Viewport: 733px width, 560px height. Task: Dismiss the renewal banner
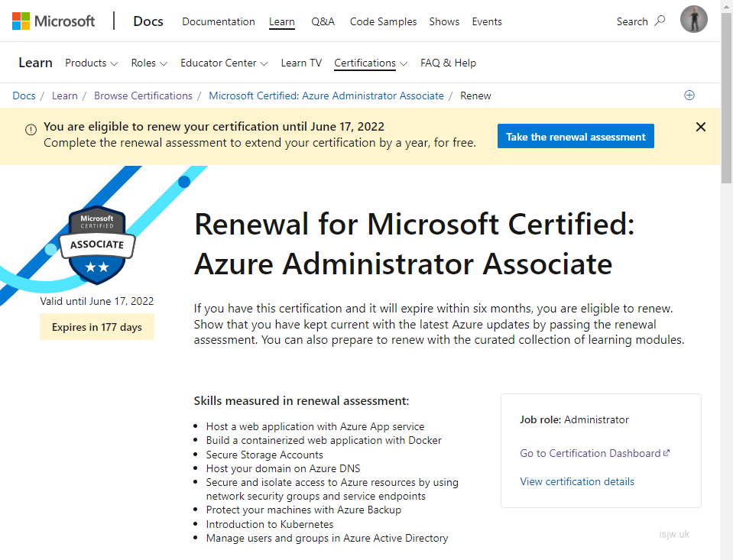701,127
